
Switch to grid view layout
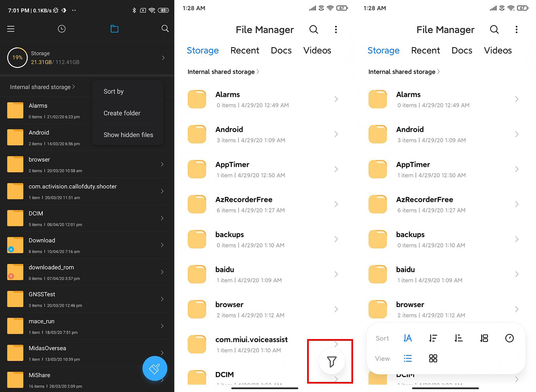[433, 358]
